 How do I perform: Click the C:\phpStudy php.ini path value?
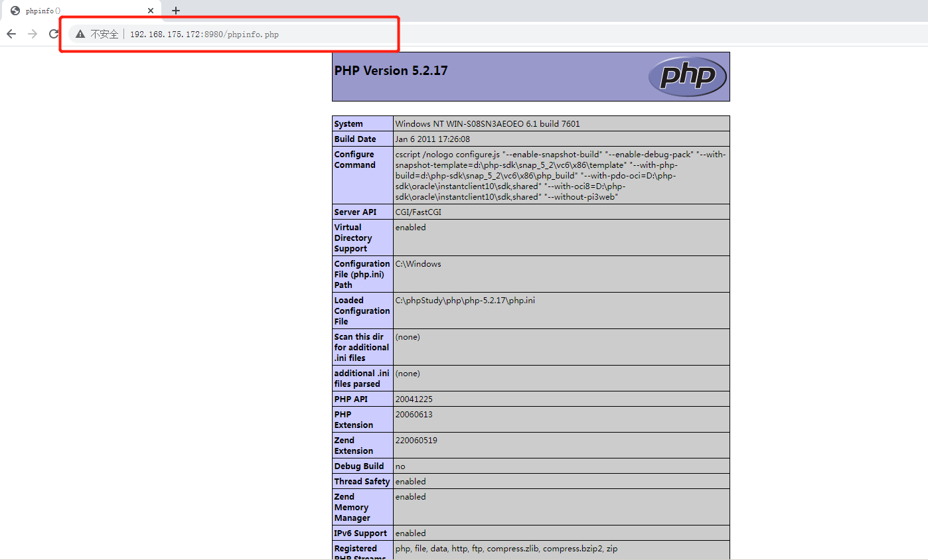465,301
